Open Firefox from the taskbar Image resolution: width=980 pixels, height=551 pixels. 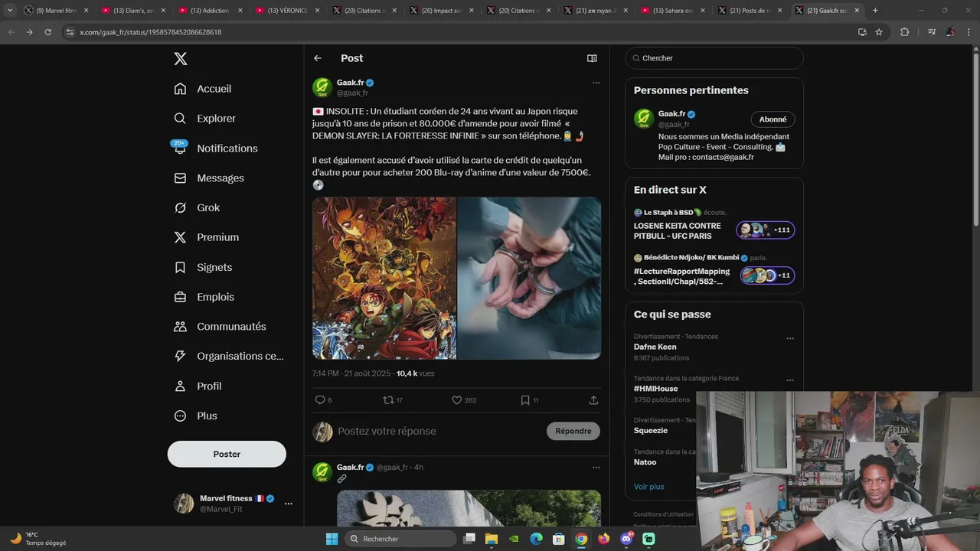pos(604,539)
